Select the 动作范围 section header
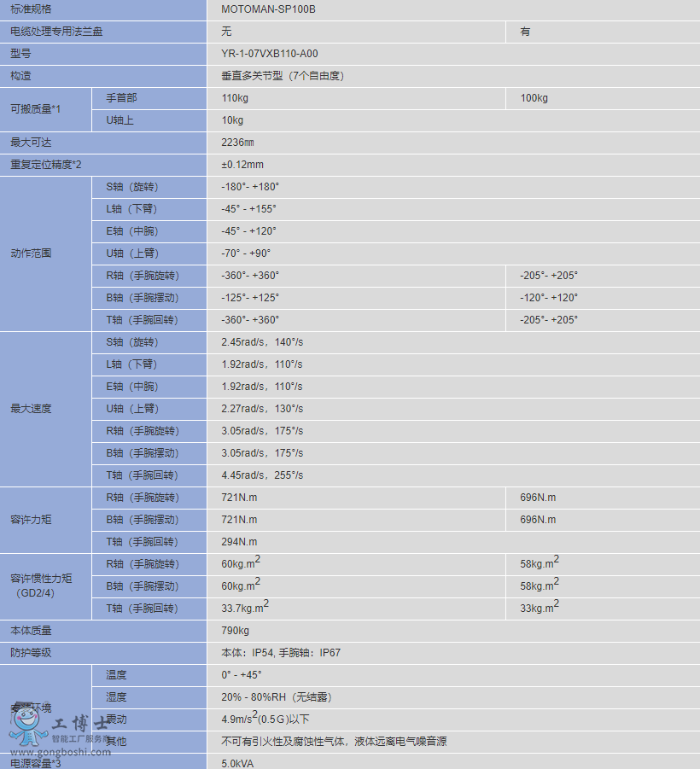The width and height of the screenshot is (700, 769). [x=47, y=253]
